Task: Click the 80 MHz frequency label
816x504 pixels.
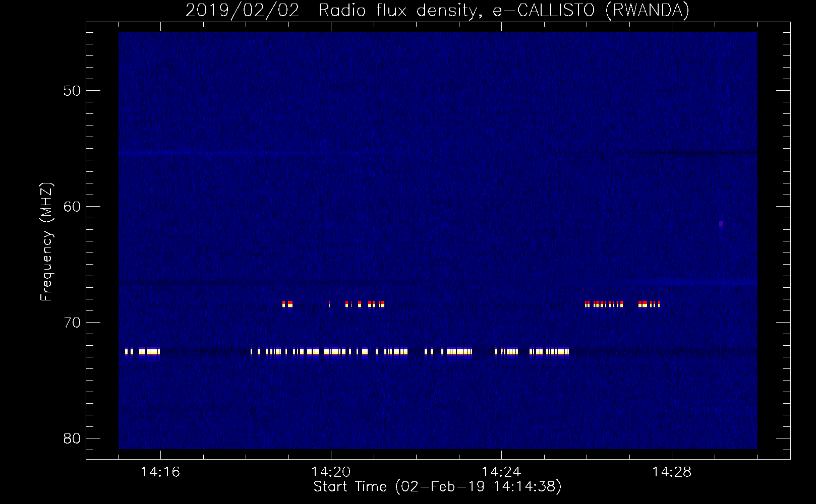Action: coord(72,438)
